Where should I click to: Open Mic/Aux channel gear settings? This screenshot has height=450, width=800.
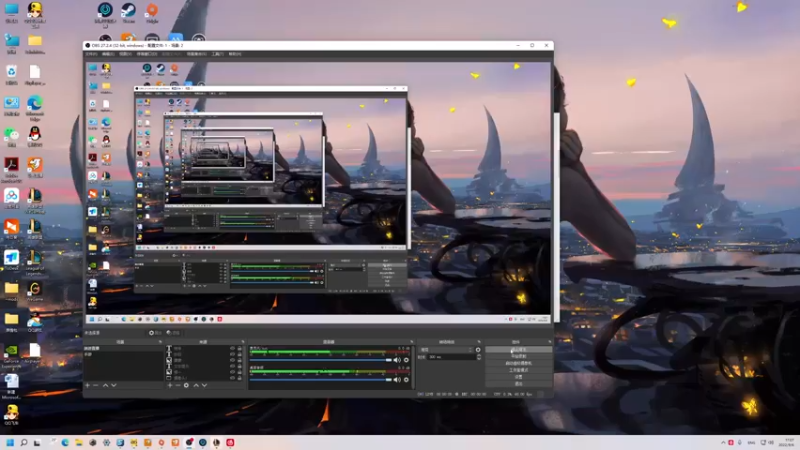pyautogui.click(x=407, y=360)
